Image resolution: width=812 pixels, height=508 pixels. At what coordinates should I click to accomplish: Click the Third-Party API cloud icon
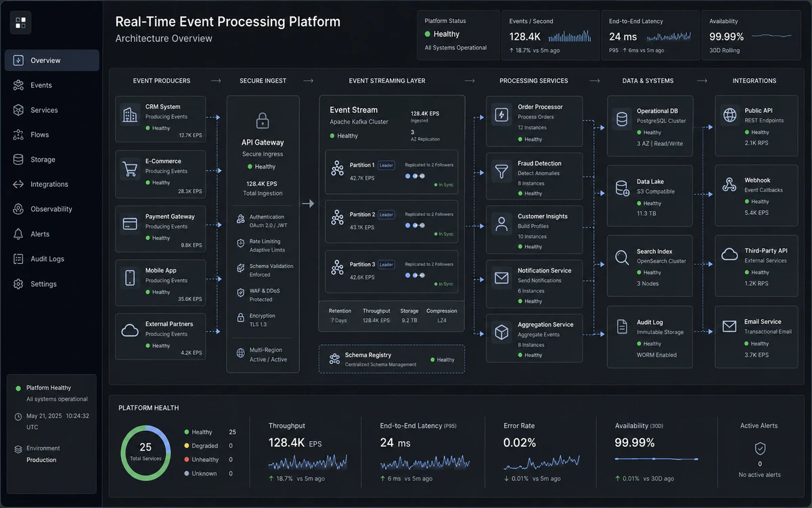point(729,254)
